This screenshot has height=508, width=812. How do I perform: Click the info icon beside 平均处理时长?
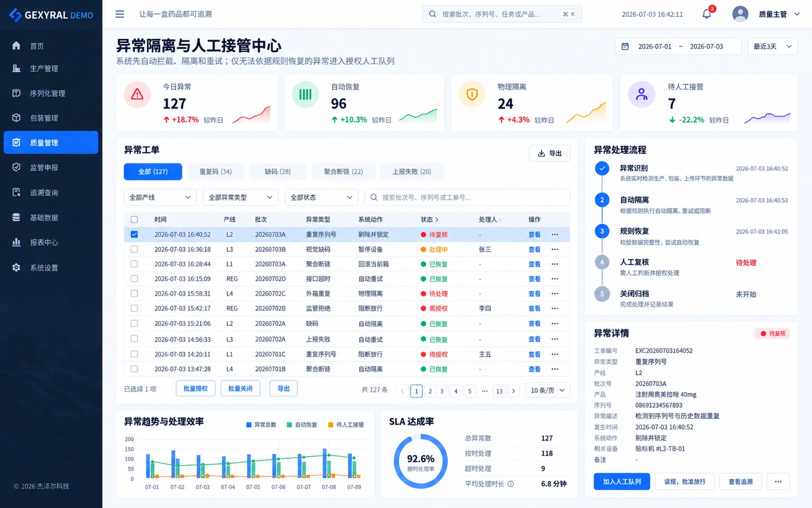pos(511,484)
